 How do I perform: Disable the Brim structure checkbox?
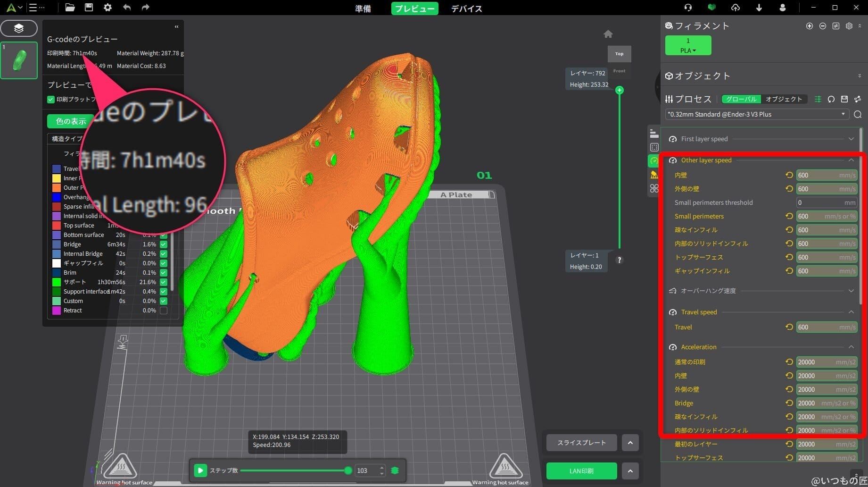click(163, 272)
